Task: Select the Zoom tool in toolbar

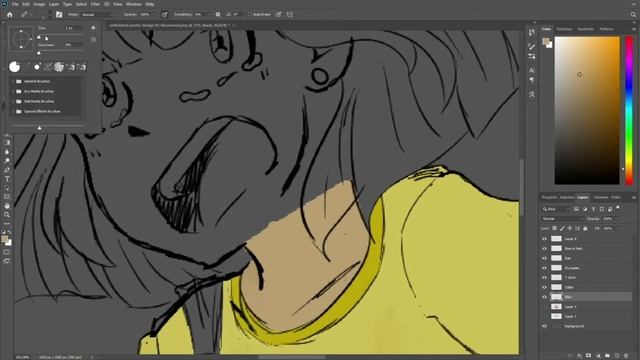Action: point(7,215)
